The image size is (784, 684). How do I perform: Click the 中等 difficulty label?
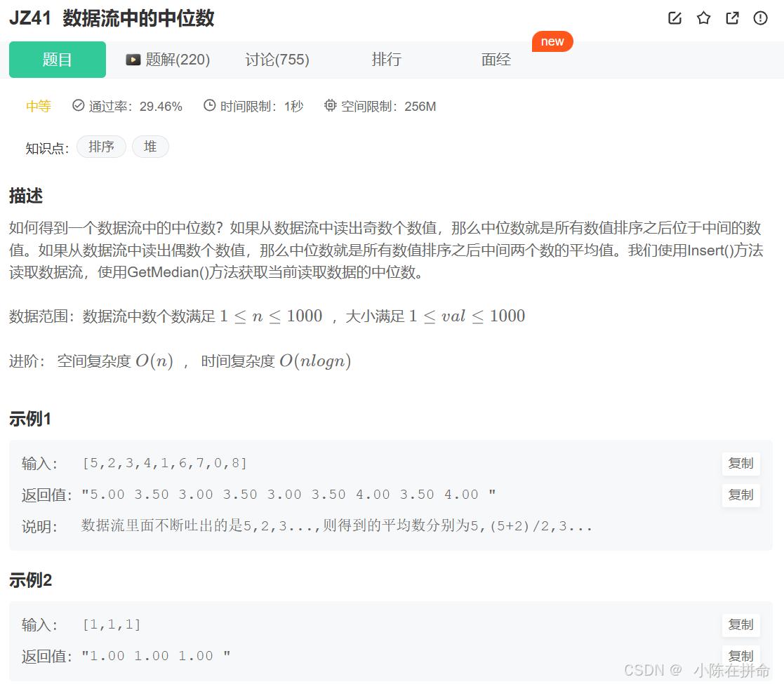pyautogui.click(x=39, y=107)
